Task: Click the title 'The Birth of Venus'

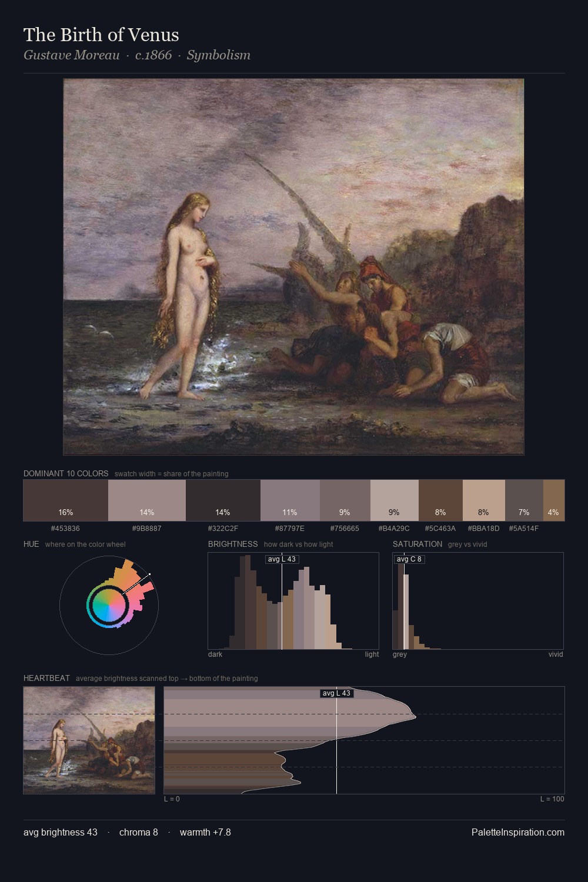Action: click(x=101, y=35)
